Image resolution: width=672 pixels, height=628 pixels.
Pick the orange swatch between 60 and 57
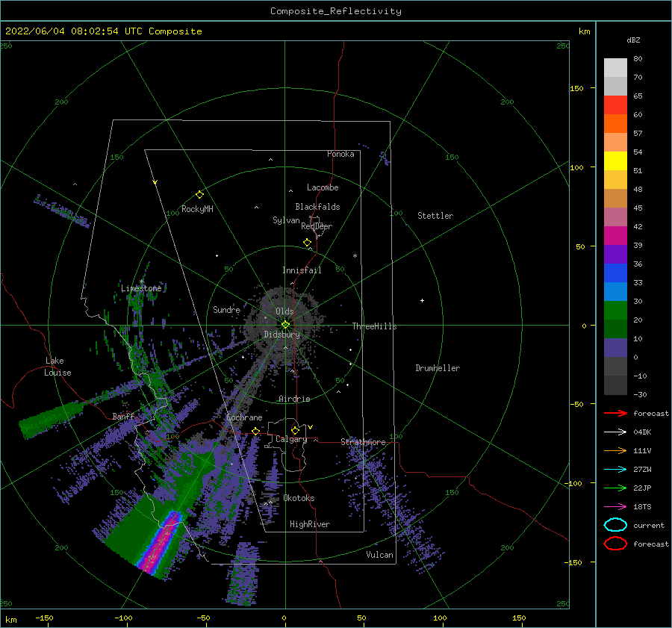click(615, 123)
